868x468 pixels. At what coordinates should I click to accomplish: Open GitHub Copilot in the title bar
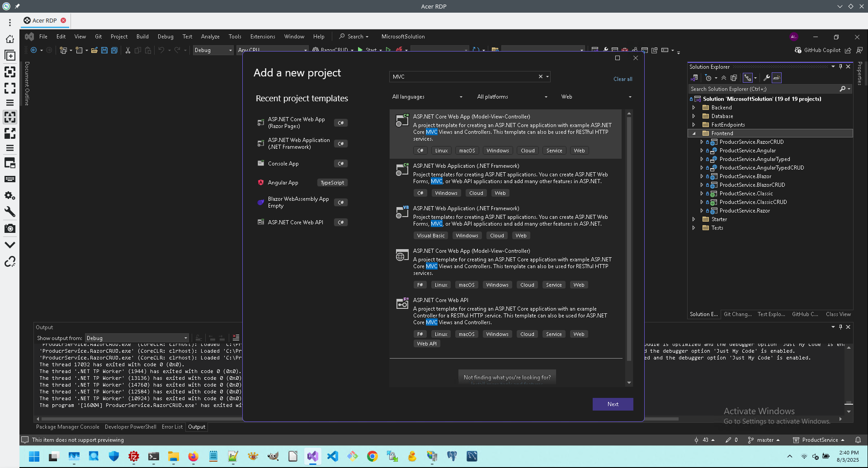click(x=817, y=50)
